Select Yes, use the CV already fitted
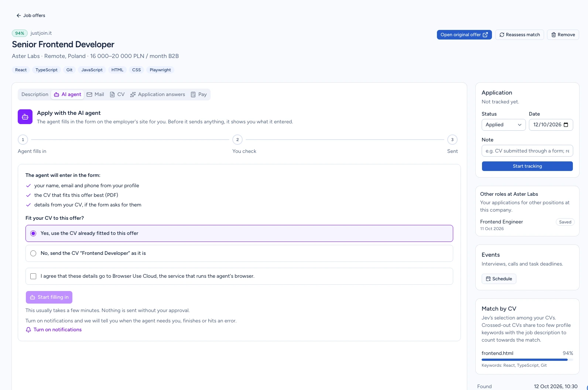 239,233
